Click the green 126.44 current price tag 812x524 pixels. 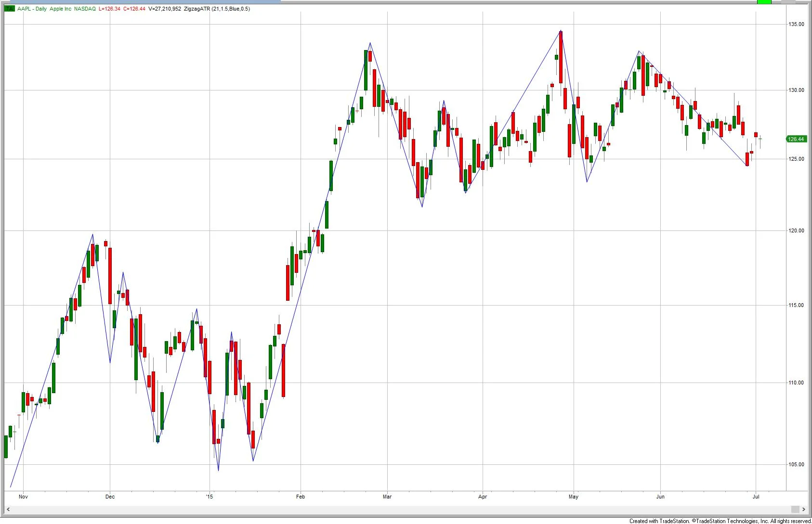pyautogui.click(x=796, y=139)
